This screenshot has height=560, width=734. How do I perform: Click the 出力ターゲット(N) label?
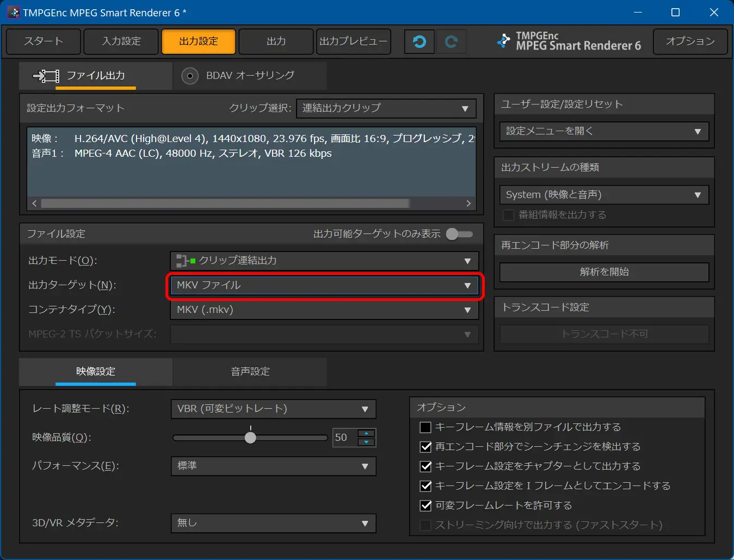click(72, 285)
